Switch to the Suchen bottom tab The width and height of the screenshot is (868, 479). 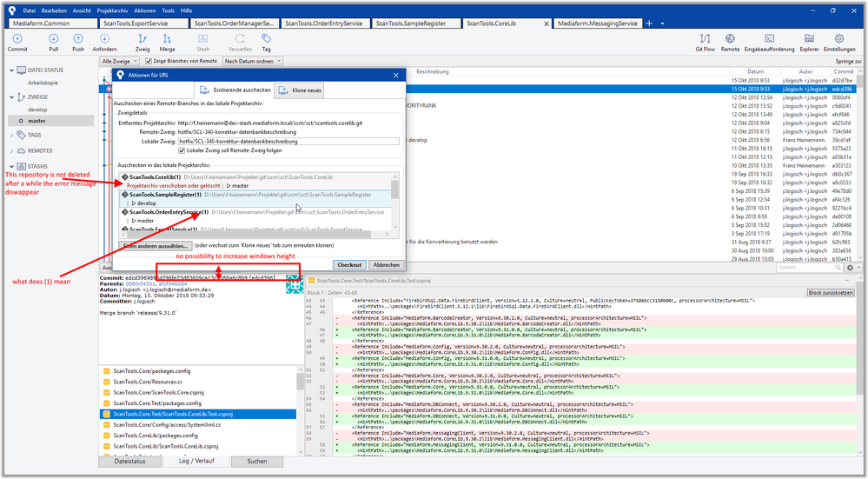coord(257,462)
